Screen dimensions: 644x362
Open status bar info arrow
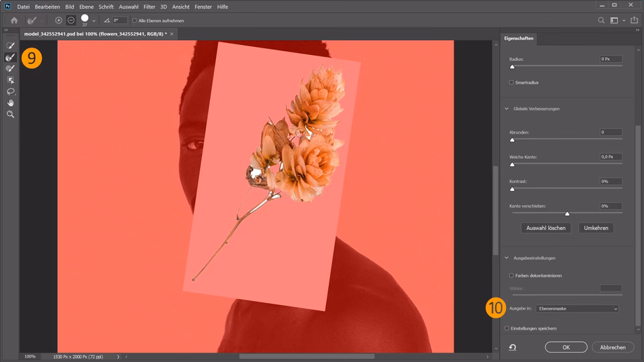pyautogui.click(x=118, y=357)
